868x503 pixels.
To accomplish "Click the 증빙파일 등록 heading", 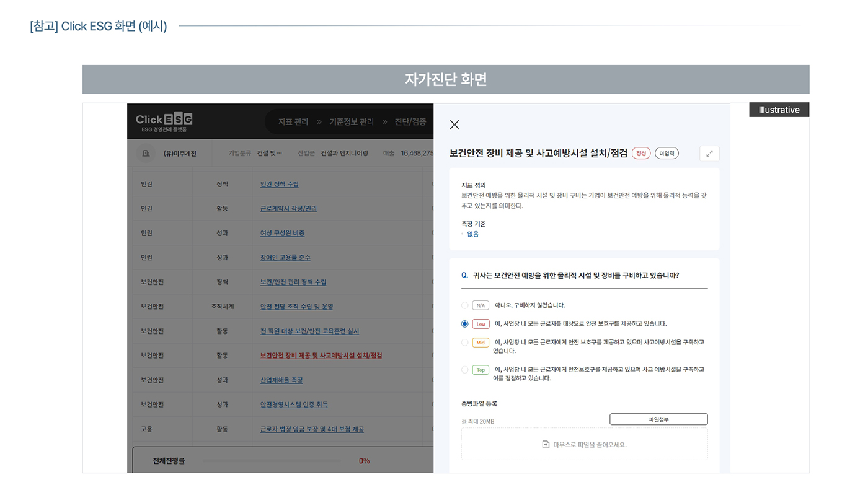I will (479, 404).
